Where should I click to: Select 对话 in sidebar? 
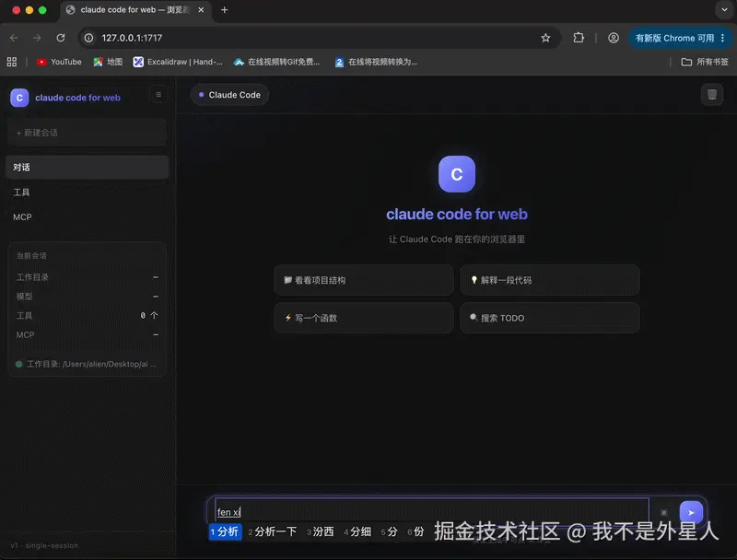coord(87,168)
